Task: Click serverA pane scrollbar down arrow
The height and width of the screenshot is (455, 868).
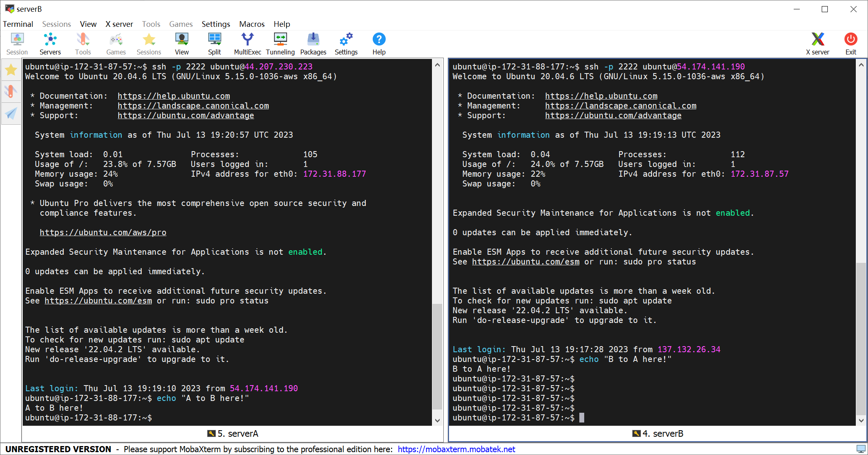Action: [437, 420]
